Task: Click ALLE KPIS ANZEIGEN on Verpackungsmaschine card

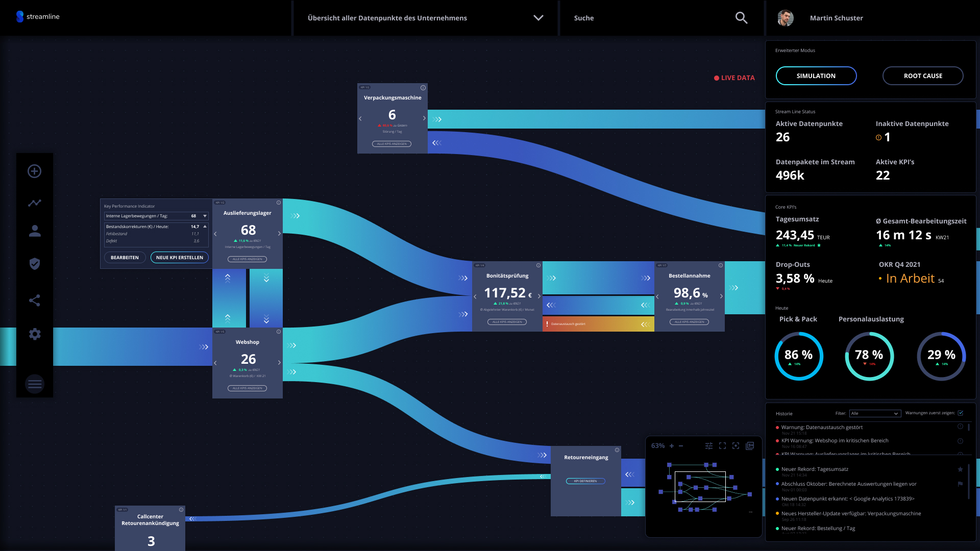Action: click(x=391, y=144)
